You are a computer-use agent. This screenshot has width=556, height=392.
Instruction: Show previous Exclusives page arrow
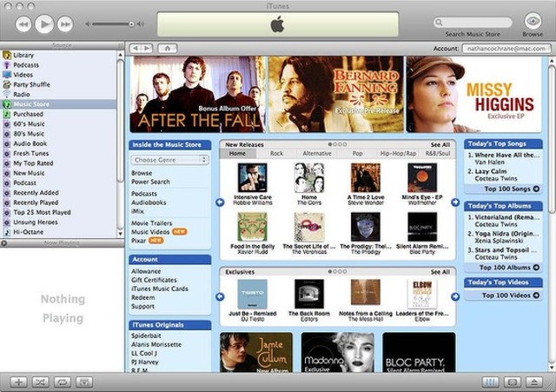pyautogui.click(x=220, y=296)
